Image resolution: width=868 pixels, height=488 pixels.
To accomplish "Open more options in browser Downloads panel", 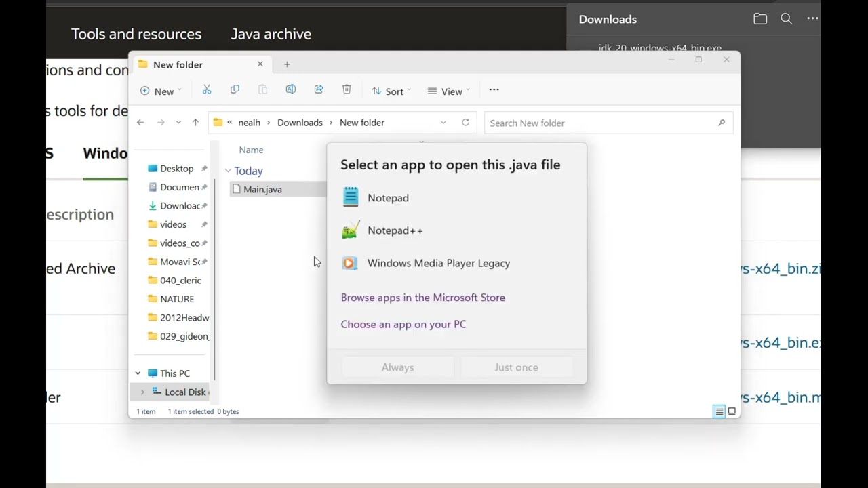I will tap(812, 19).
